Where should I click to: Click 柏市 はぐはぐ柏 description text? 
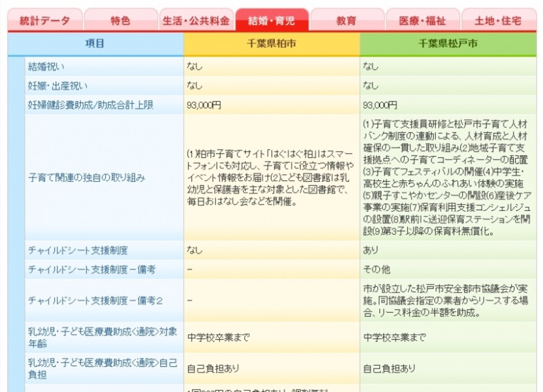tap(270, 177)
